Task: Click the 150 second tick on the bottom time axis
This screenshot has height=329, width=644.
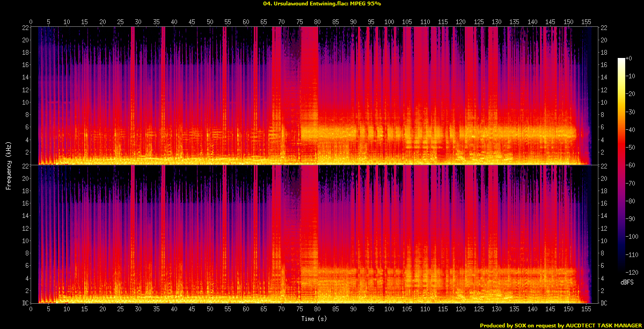Action: pos(568,309)
